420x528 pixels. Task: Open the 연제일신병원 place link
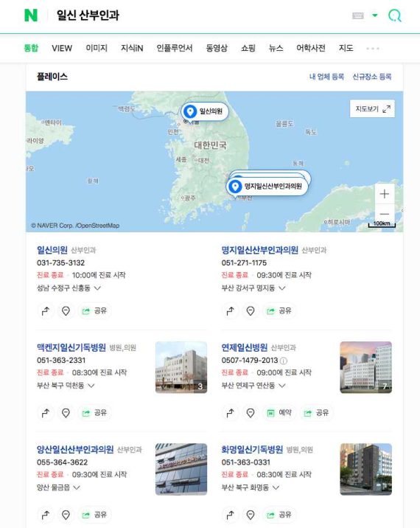[245, 347]
